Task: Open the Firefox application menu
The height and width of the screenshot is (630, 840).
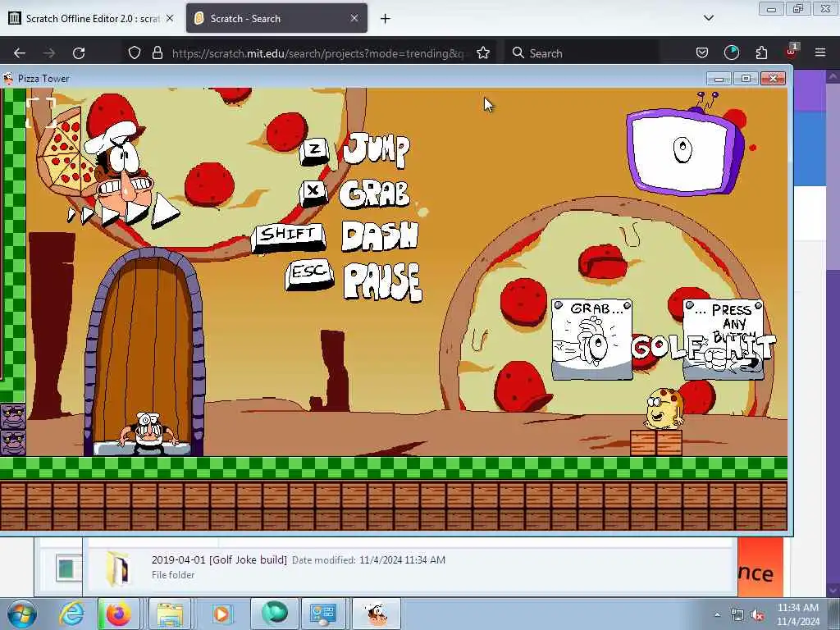Action: [x=820, y=53]
